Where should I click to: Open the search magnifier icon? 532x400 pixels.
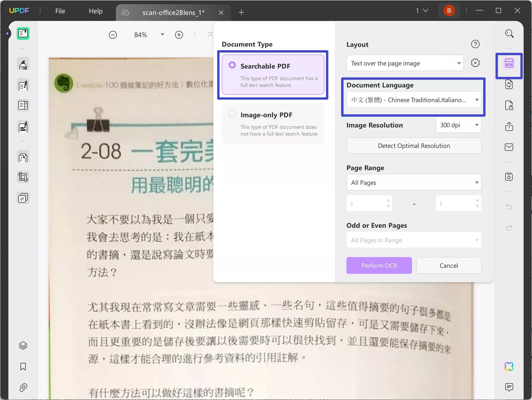click(509, 34)
